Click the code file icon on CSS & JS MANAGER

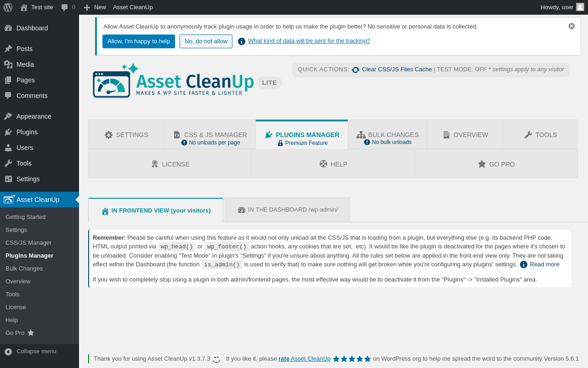coord(177,135)
